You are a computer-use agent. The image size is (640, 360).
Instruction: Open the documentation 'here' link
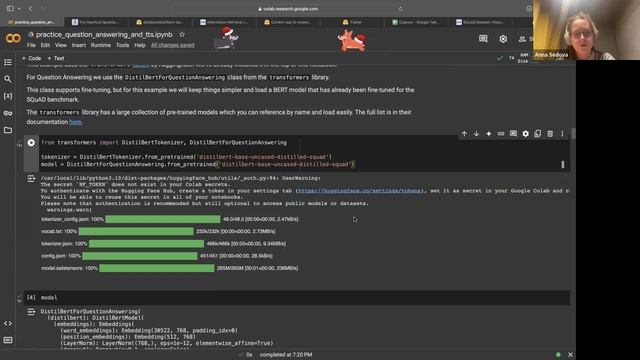point(75,122)
